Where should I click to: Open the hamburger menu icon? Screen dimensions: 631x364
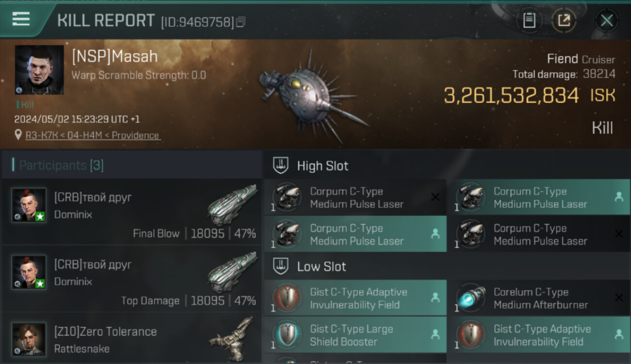[x=21, y=19]
